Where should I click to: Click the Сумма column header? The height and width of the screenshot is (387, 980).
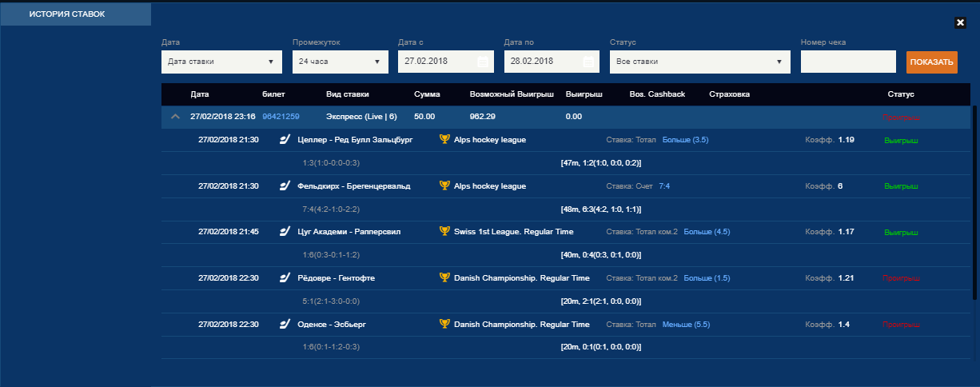pos(427,94)
